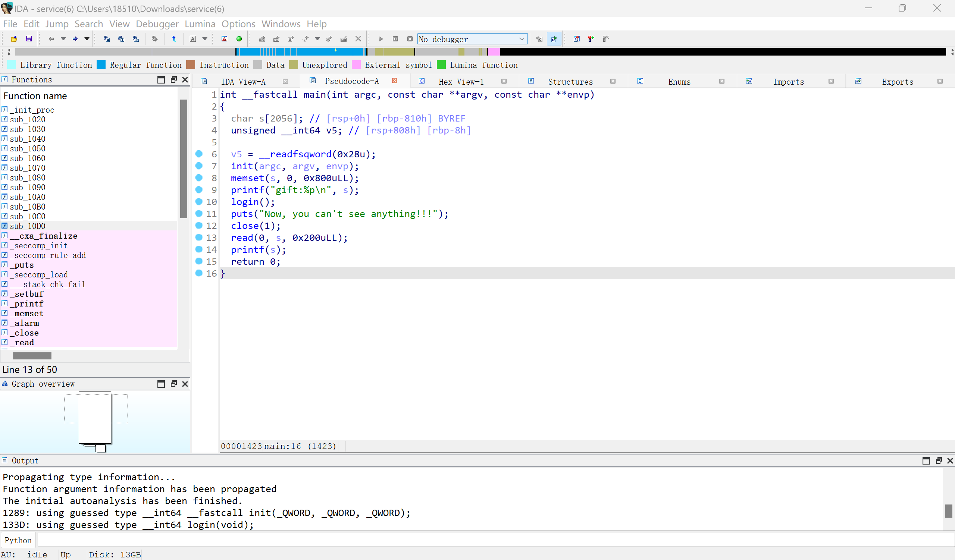Viewport: 955px width, 560px height.
Task: Open the Options menu
Action: coord(238,24)
